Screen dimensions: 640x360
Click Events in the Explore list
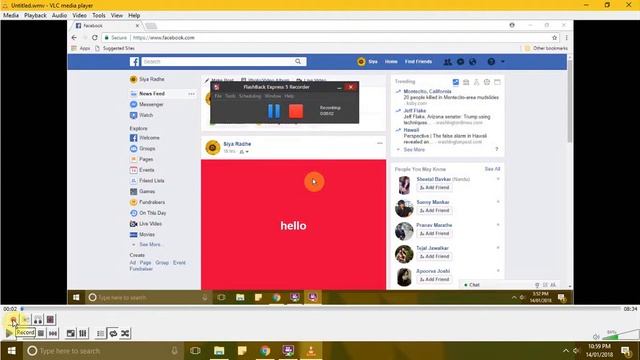pos(147,170)
